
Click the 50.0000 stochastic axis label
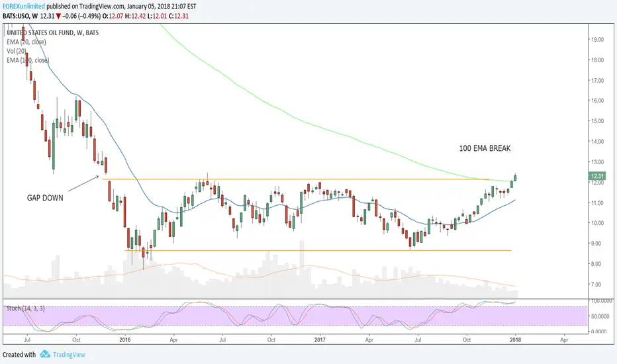(601, 316)
